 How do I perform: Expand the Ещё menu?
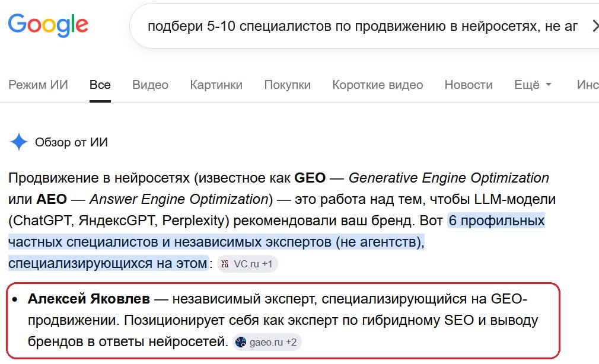(533, 85)
